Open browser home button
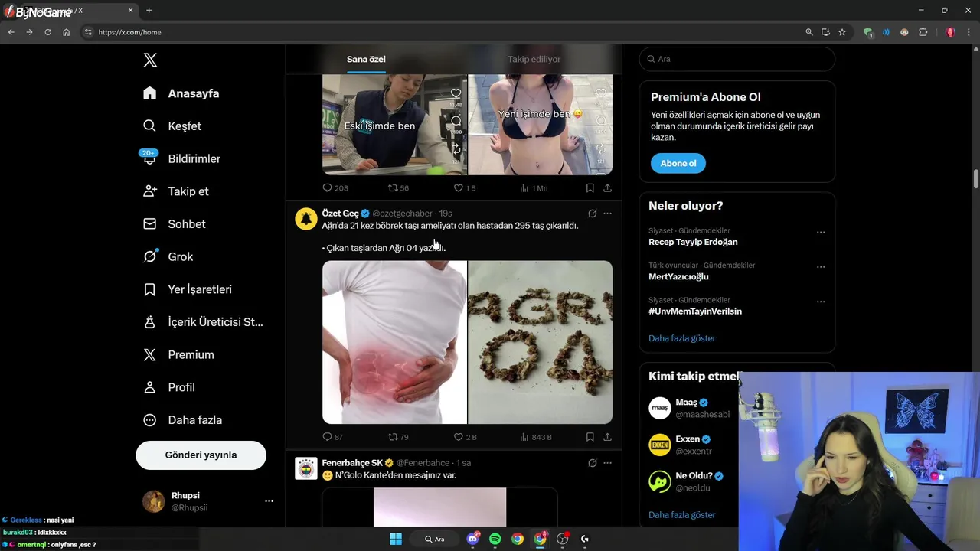This screenshot has width=980, height=551. click(66, 32)
